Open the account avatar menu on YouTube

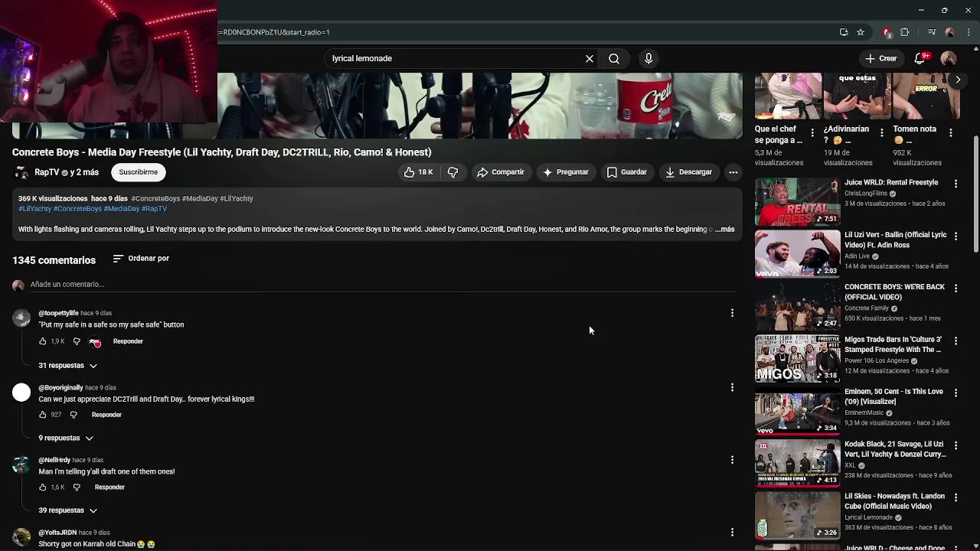tap(948, 58)
